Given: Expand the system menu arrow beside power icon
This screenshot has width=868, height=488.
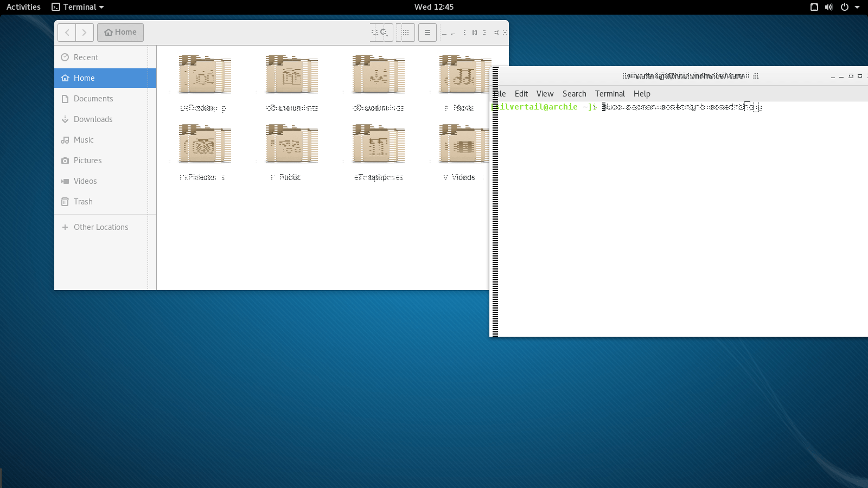Looking at the screenshot, I should coord(857,7).
